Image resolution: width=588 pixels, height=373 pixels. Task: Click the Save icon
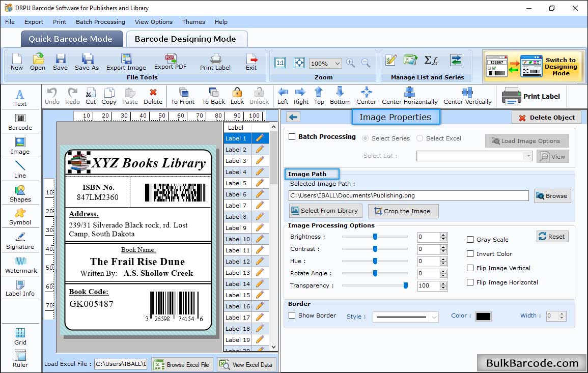[61, 62]
